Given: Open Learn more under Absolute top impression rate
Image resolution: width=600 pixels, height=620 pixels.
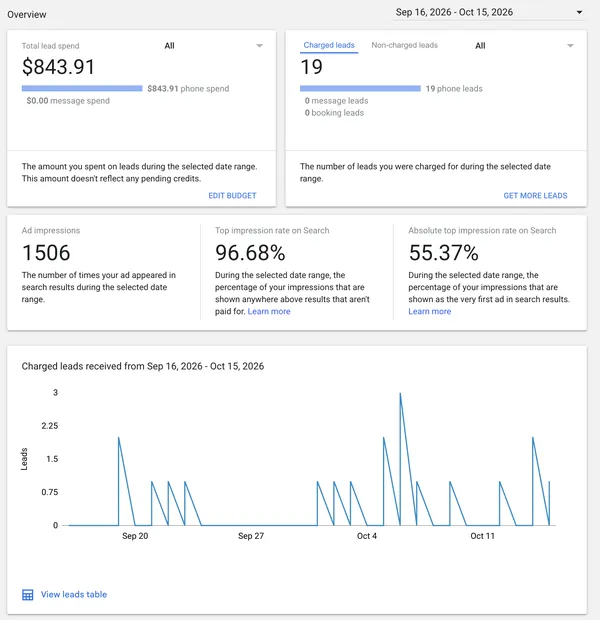Looking at the screenshot, I should click(430, 312).
